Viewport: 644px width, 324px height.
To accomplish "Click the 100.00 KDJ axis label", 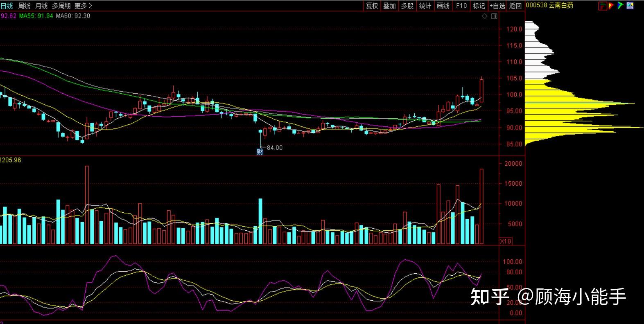I will [513, 261].
